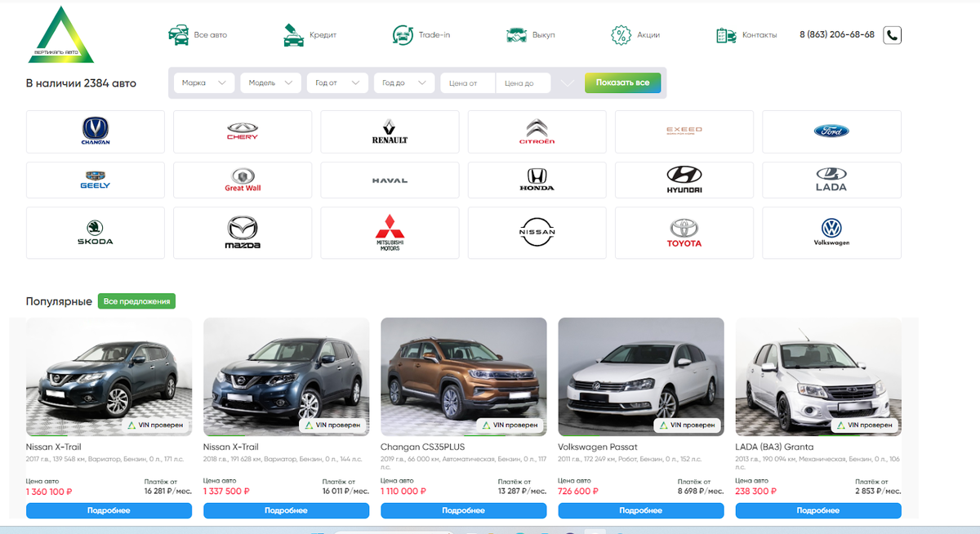Go to the Выкуп section
This screenshot has width=980, height=534.
tap(531, 35)
